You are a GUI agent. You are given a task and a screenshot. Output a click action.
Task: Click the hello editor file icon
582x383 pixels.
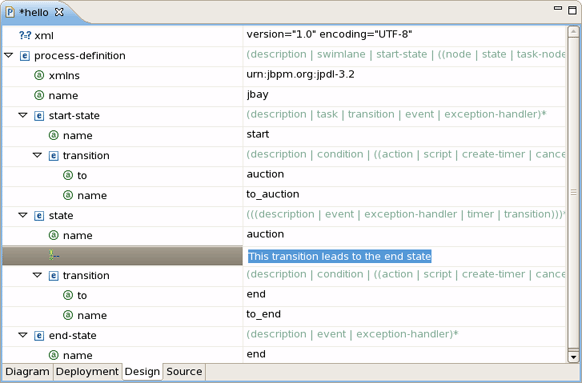pos(10,12)
